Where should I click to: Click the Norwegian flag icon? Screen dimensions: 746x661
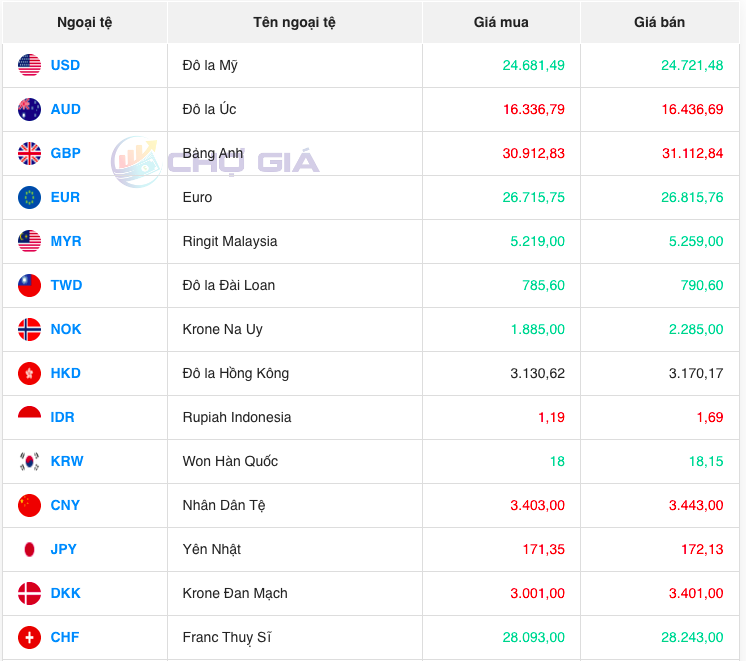29,330
